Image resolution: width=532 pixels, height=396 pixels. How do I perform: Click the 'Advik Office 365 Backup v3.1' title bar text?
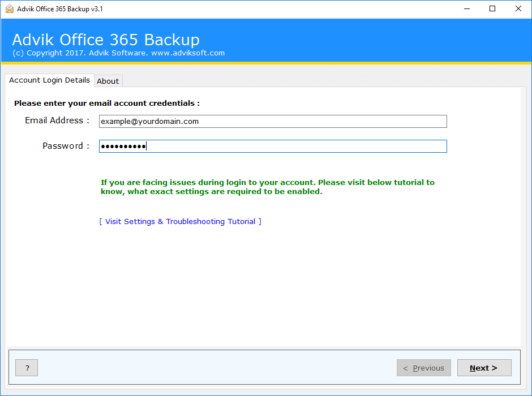[x=60, y=9]
